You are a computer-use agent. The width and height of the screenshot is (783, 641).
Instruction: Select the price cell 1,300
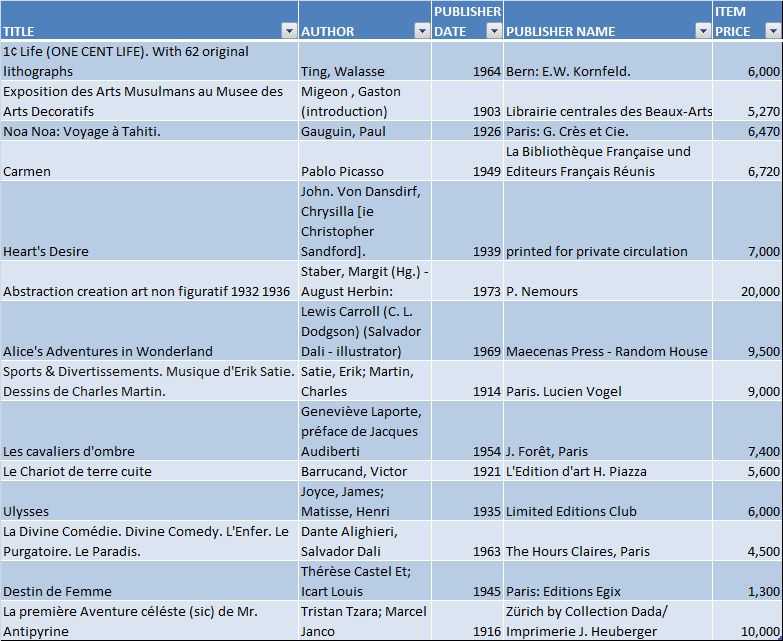748,580
